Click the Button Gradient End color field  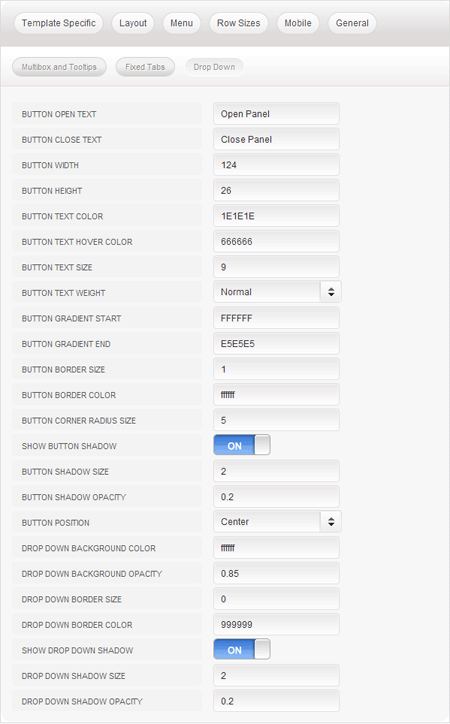pos(276,344)
